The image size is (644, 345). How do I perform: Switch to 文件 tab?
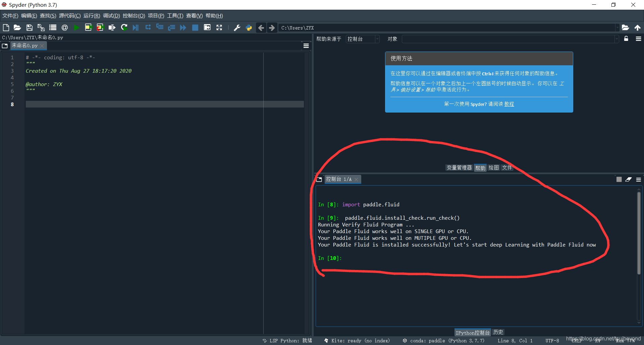pyautogui.click(x=507, y=168)
